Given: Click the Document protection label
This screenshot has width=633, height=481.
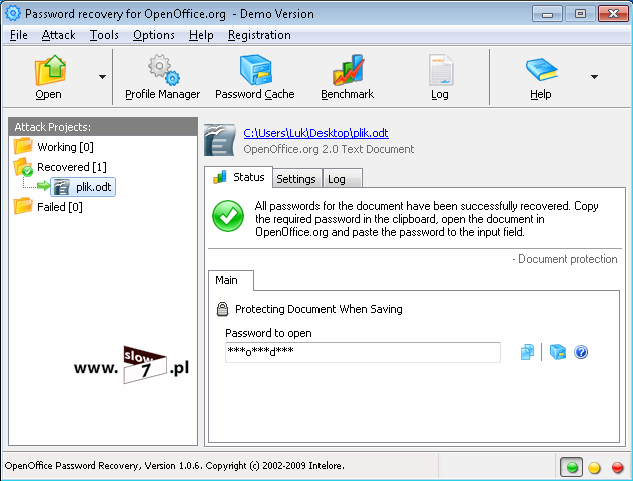Looking at the screenshot, I should (x=565, y=259).
